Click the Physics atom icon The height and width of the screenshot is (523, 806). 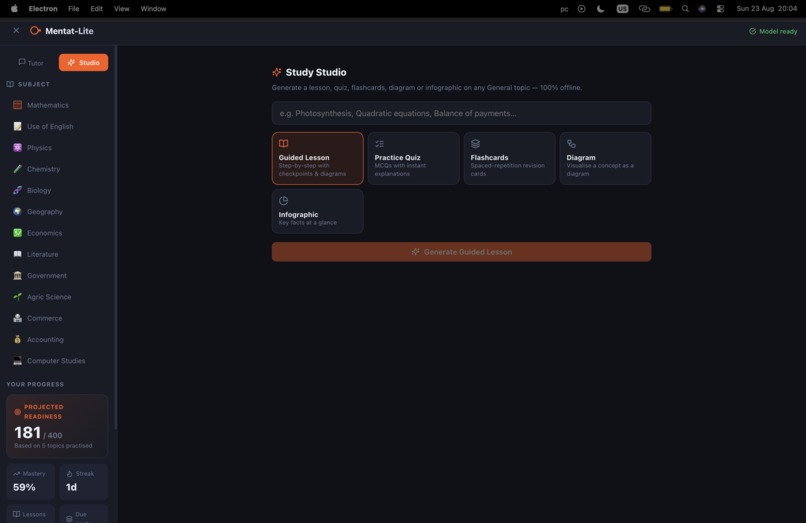click(x=17, y=148)
